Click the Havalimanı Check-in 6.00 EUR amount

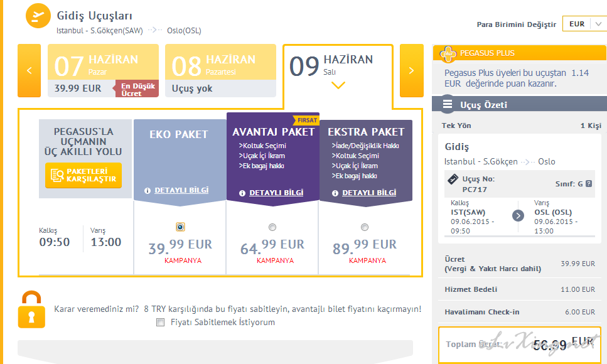[580, 312]
